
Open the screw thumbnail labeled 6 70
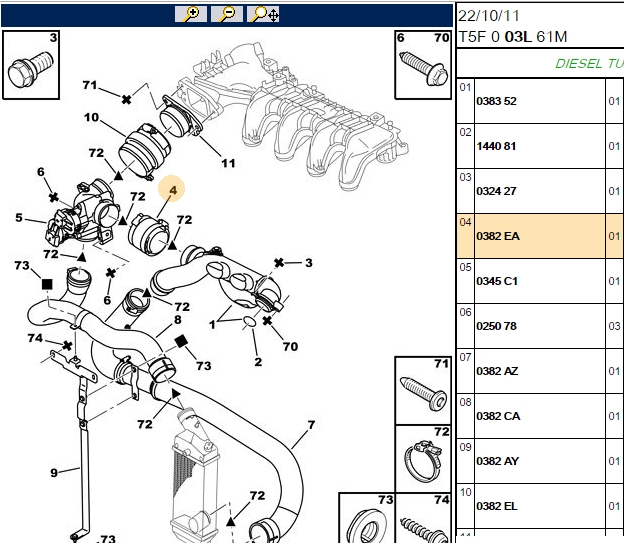423,65
